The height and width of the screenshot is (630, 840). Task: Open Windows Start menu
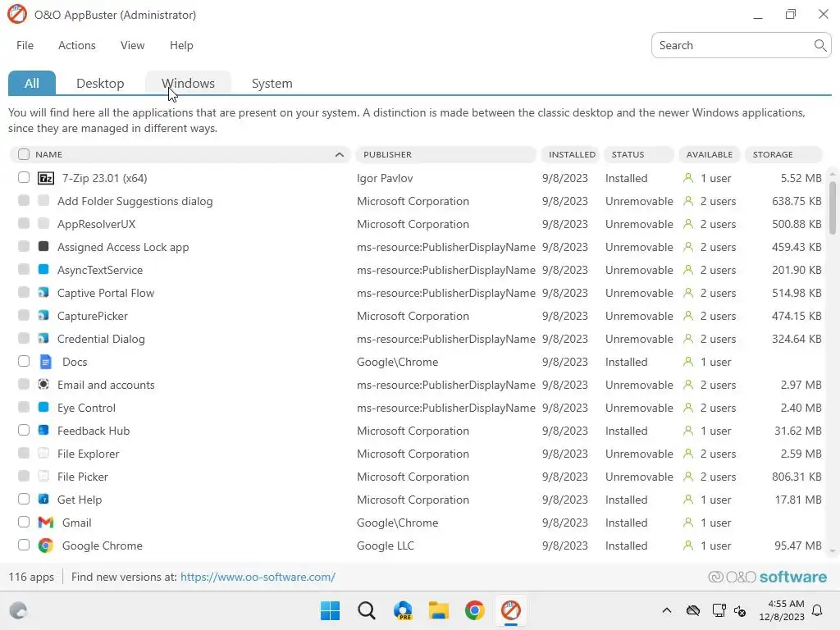point(330,610)
